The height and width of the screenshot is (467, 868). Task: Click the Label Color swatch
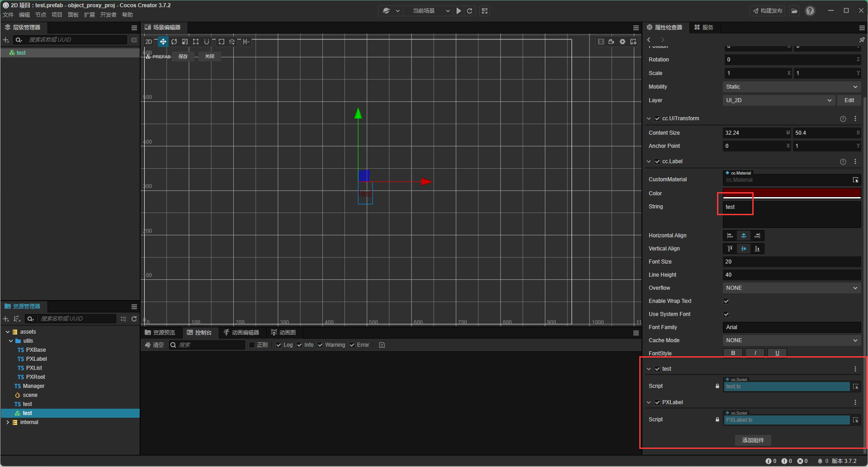pos(792,193)
